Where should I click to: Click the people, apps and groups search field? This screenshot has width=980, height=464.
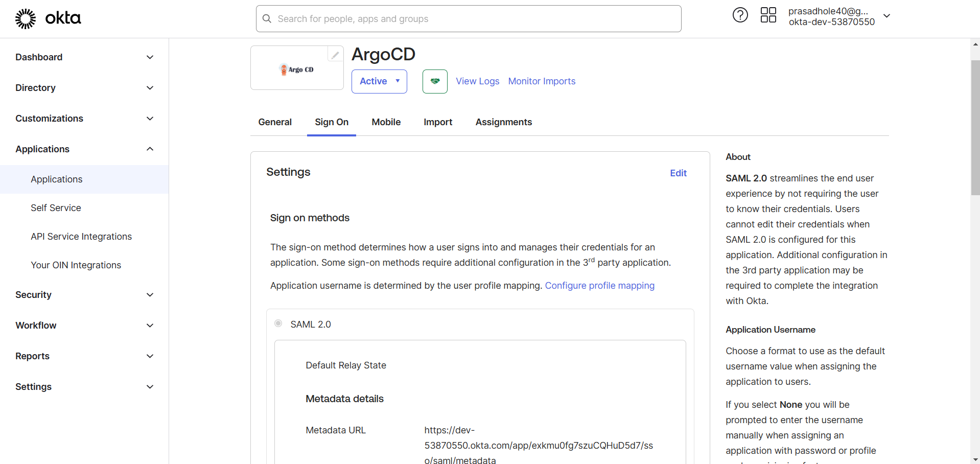coord(475,19)
